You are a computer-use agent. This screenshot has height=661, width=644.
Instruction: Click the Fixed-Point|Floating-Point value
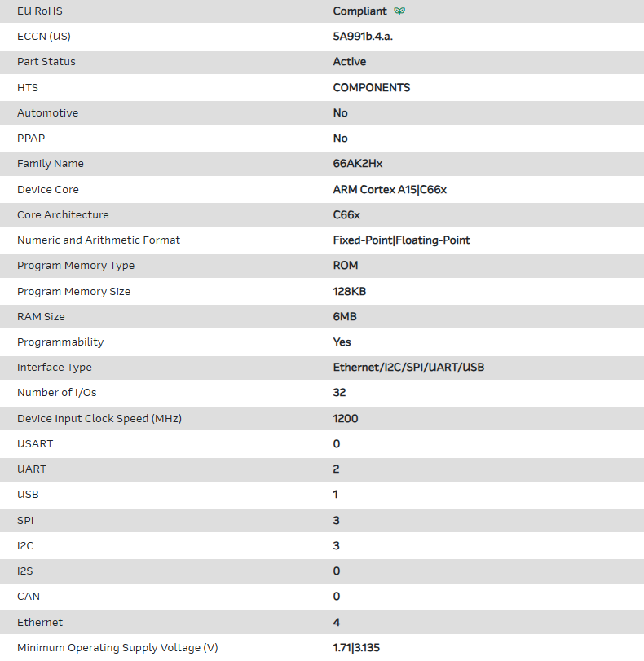tap(401, 240)
